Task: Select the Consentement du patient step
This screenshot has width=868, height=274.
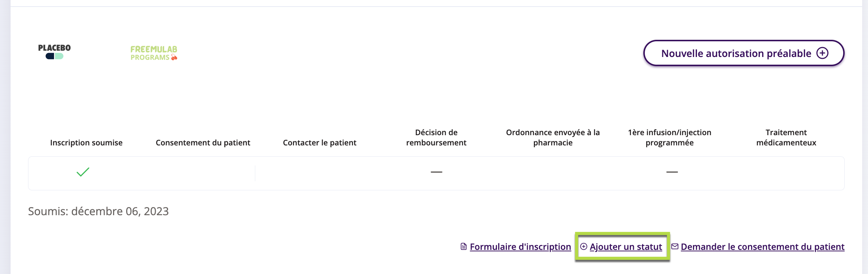Action: [x=203, y=142]
